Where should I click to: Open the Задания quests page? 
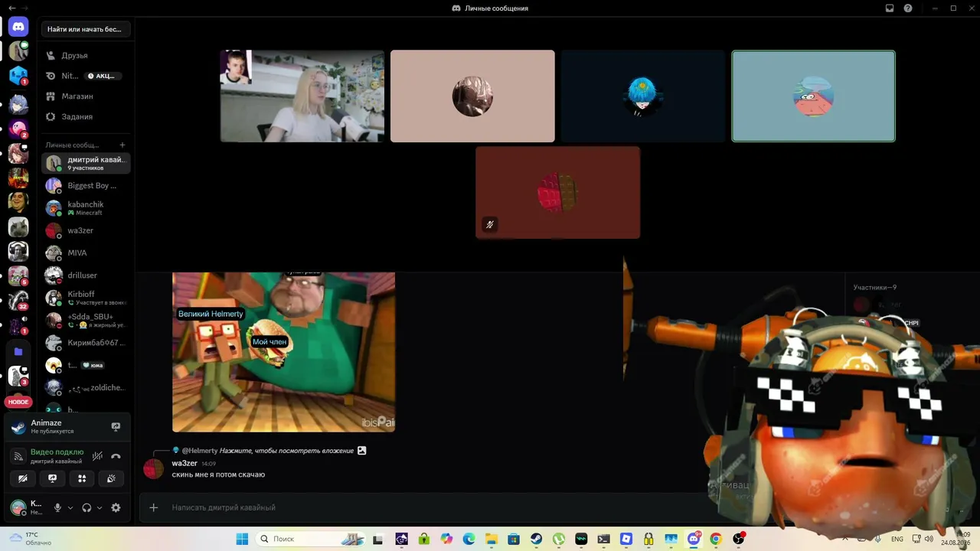pos(86,116)
